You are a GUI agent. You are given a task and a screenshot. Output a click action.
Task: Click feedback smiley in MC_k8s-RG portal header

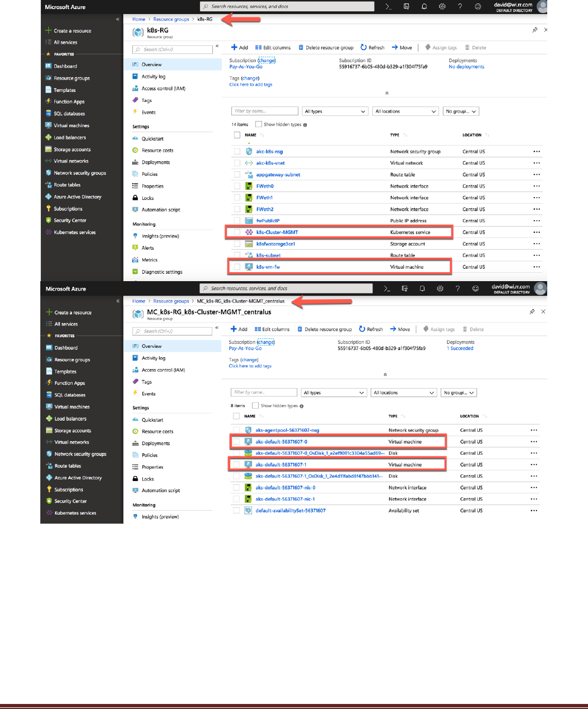tap(475, 288)
